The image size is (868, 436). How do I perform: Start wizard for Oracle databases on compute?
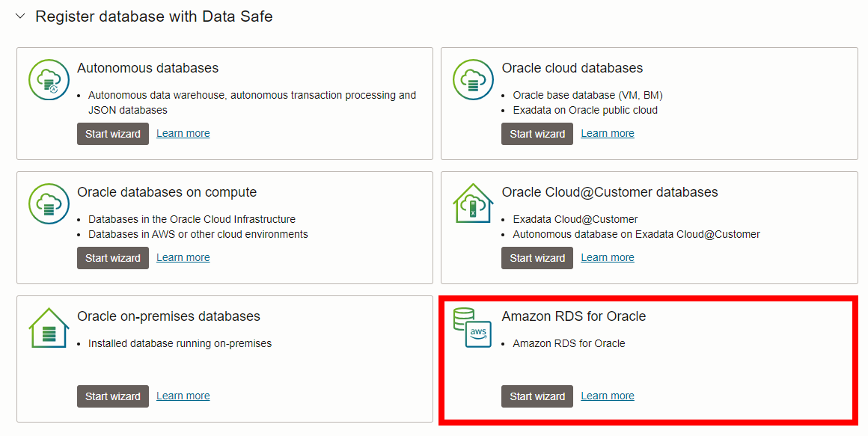(112, 258)
